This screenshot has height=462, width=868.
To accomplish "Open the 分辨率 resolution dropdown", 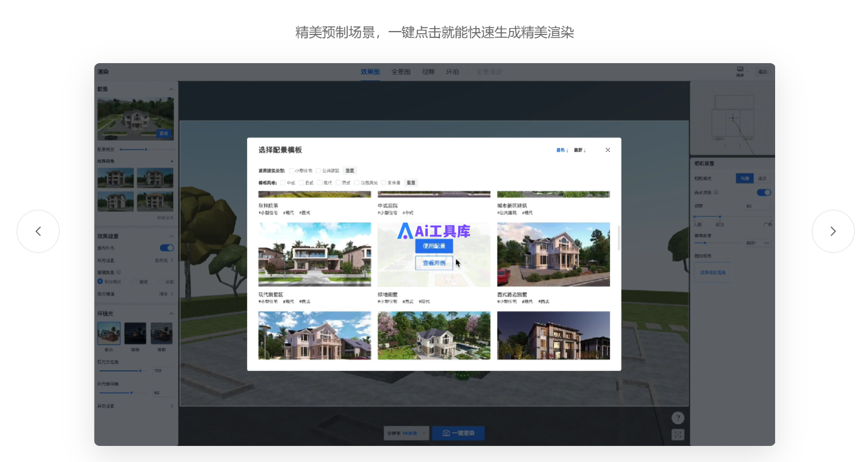I will 406,433.
